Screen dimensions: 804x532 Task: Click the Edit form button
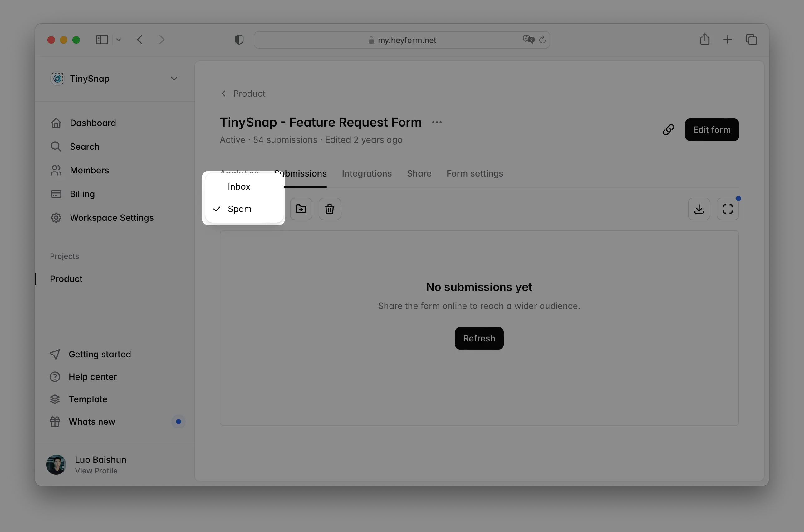tap(712, 130)
